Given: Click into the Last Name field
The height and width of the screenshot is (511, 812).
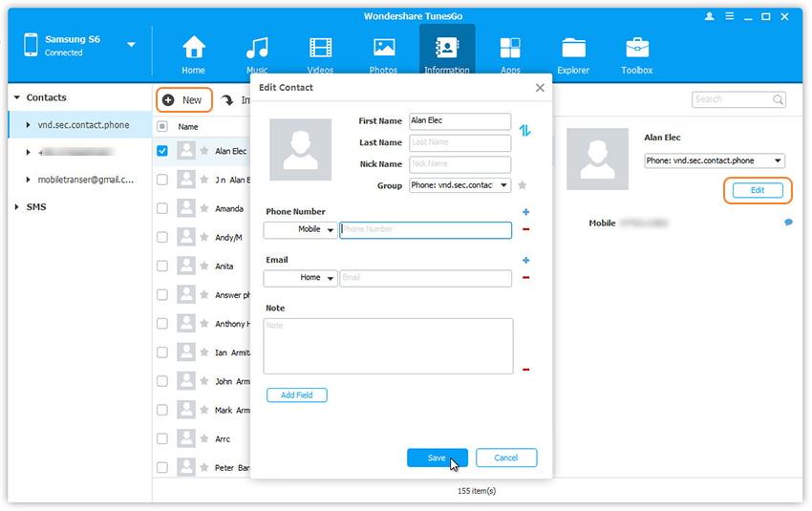Looking at the screenshot, I should click(459, 142).
